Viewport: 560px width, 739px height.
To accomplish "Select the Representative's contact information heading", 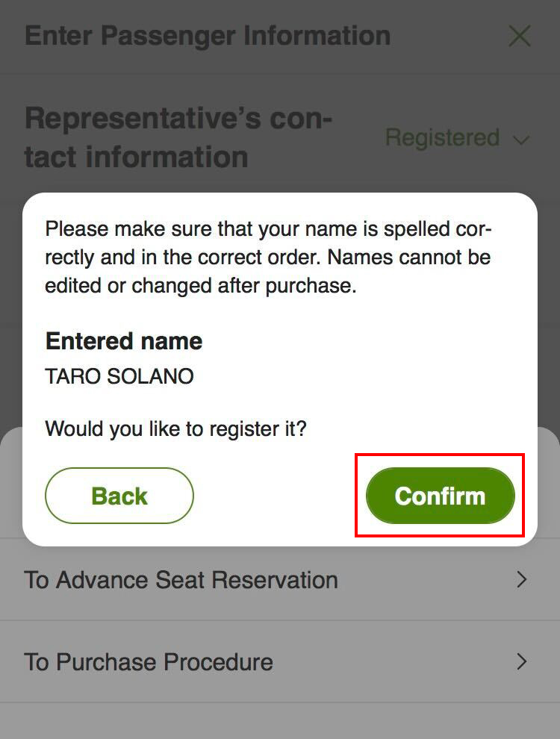I will pos(178,138).
